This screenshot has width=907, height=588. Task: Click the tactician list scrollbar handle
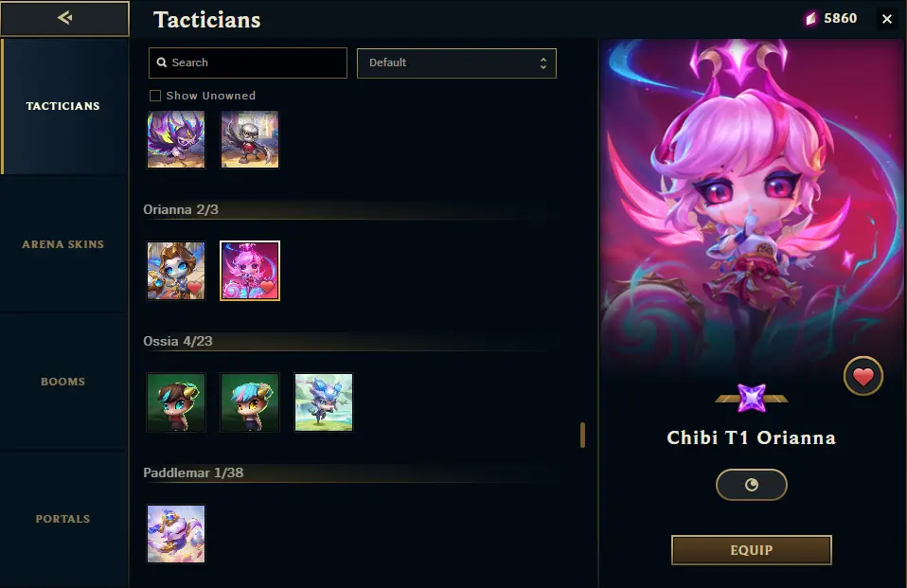tap(582, 435)
